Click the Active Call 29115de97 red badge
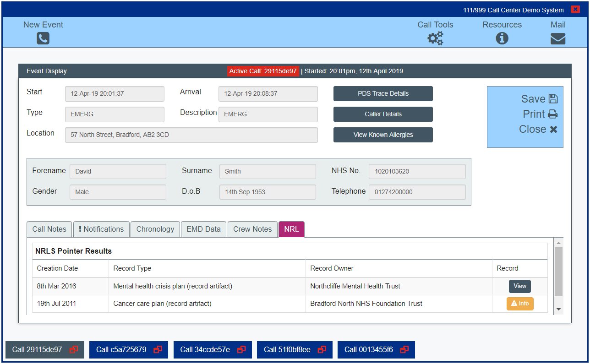The width and height of the screenshot is (590, 364). pos(263,71)
